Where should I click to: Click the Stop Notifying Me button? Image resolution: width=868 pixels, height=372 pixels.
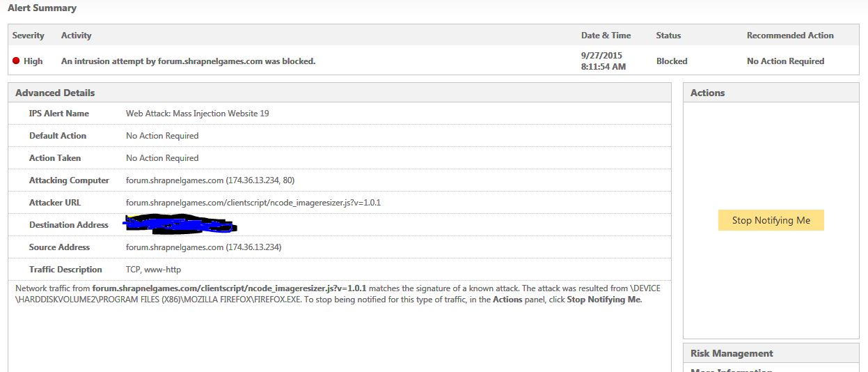tap(771, 220)
